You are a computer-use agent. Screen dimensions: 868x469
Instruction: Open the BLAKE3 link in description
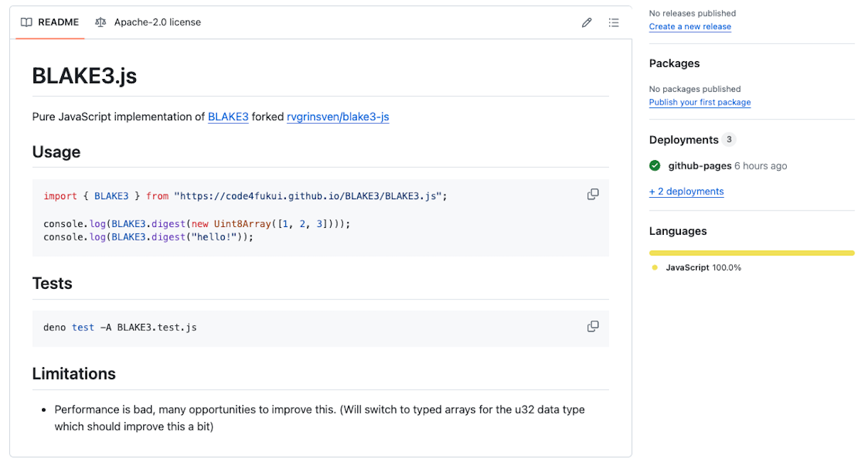228,117
